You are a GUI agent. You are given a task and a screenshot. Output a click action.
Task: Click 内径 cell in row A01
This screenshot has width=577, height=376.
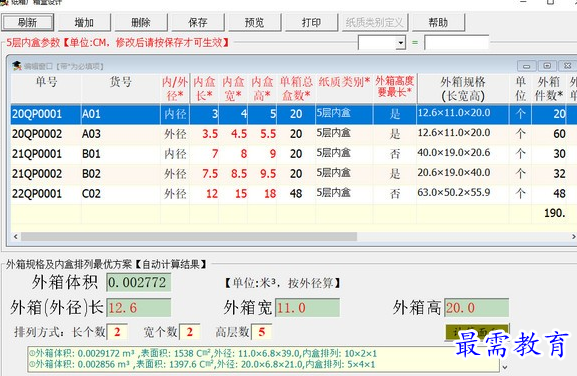(175, 114)
